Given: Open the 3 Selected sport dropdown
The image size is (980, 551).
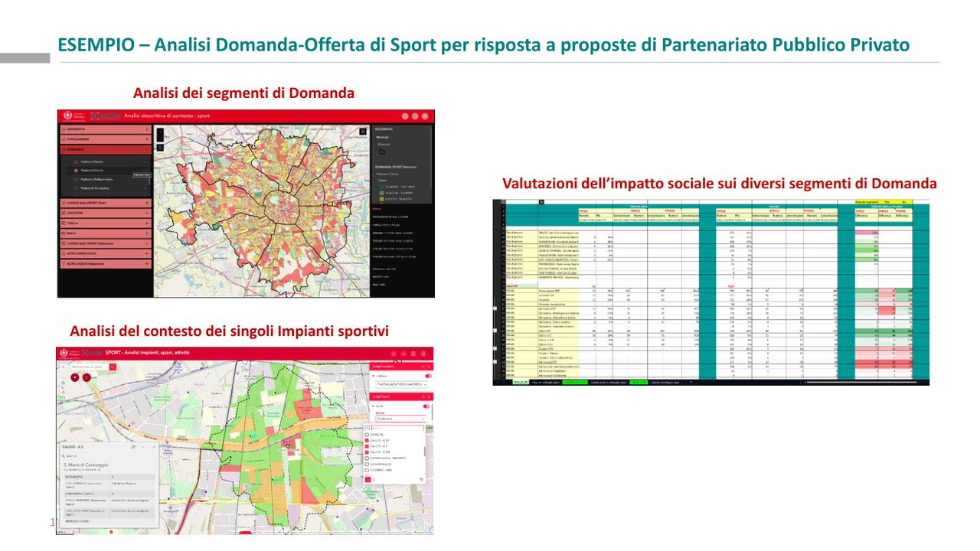Looking at the screenshot, I should click(x=401, y=419).
